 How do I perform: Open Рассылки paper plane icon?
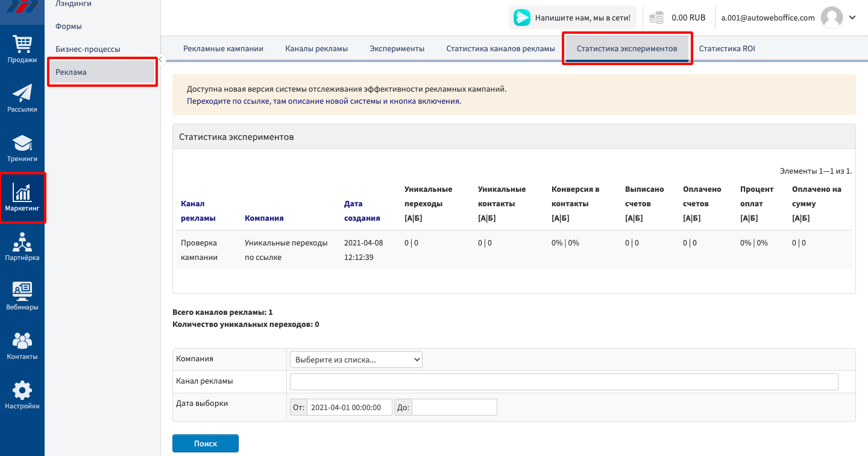coord(22,93)
